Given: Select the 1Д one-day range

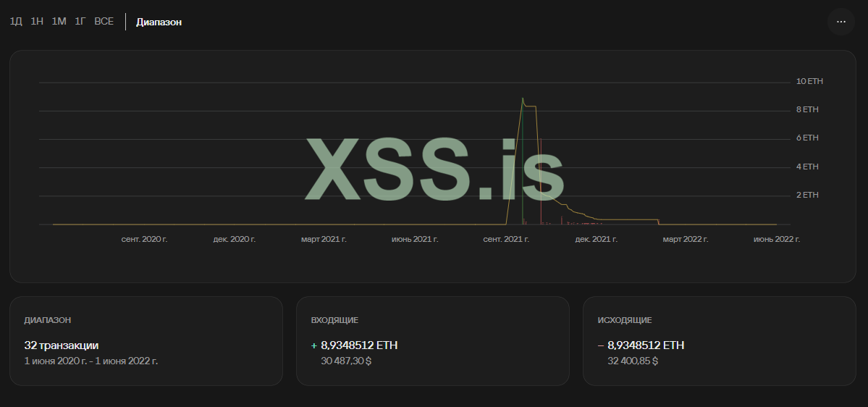Looking at the screenshot, I should [x=16, y=22].
